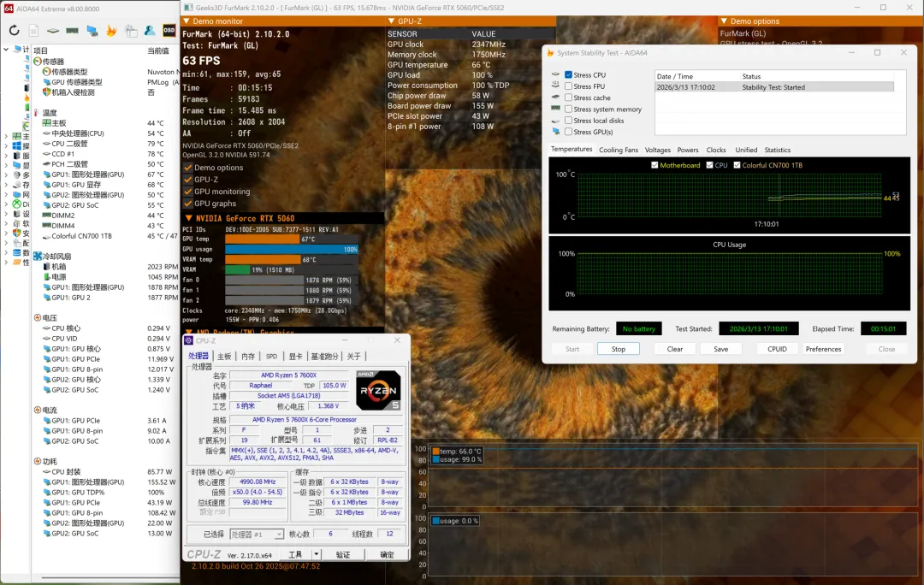Enable the Stress local disks checkbox
This screenshot has width=924, height=585.
pos(569,121)
